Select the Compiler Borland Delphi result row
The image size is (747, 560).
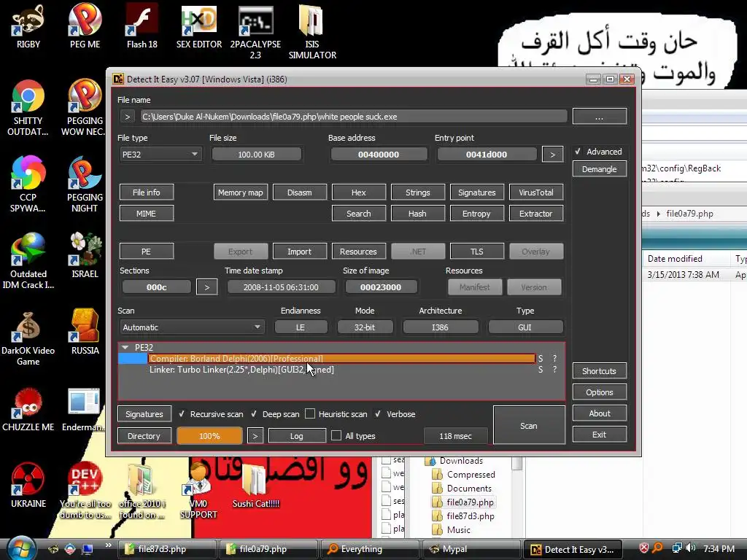pyautogui.click(x=342, y=359)
